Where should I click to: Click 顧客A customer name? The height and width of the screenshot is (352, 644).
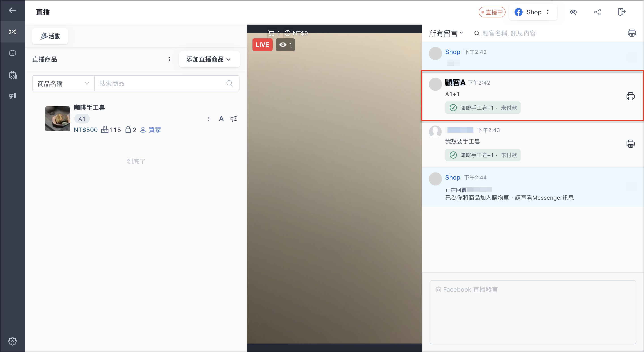(455, 83)
